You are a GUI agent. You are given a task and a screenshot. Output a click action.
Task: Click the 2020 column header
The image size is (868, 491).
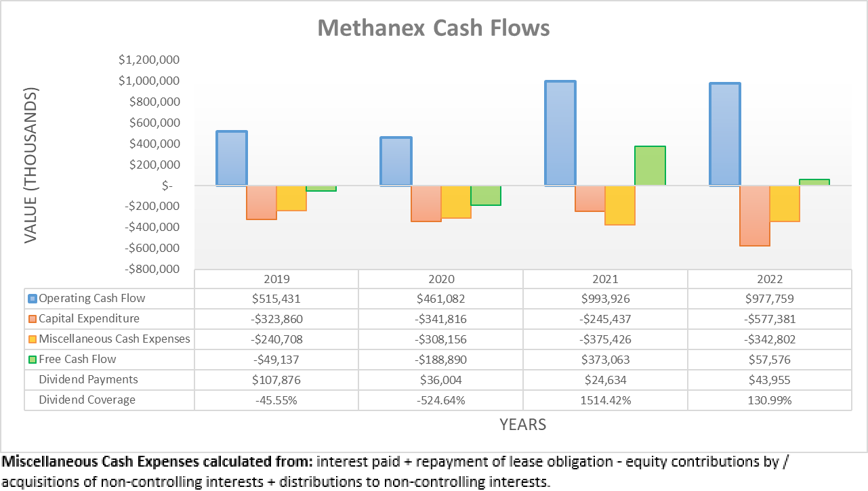click(440, 279)
